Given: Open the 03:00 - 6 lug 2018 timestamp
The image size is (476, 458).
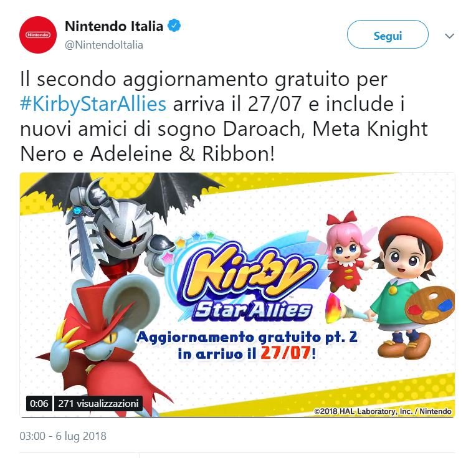Looking at the screenshot, I should 63,436.
